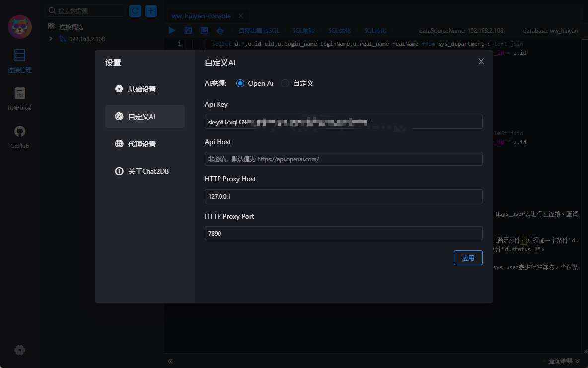Click the plus icon to add a connection
The height and width of the screenshot is (368, 588).
[x=151, y=11]
